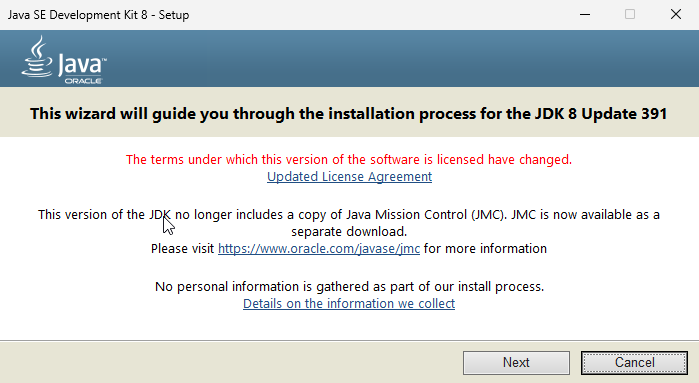Visit the oracle.com/javase/jmc link
Screen dimensions: 699x383
319,248
